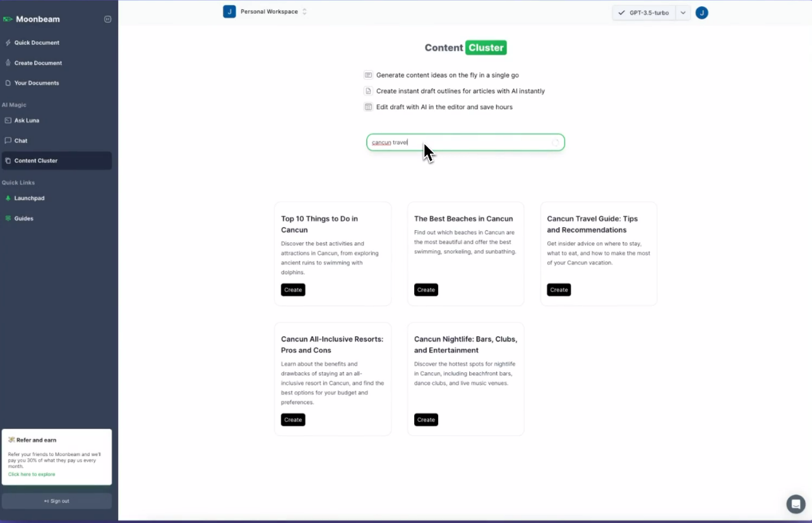
Task: Click the 'Refer and earn' card title
Action: [x=36, y=440]
